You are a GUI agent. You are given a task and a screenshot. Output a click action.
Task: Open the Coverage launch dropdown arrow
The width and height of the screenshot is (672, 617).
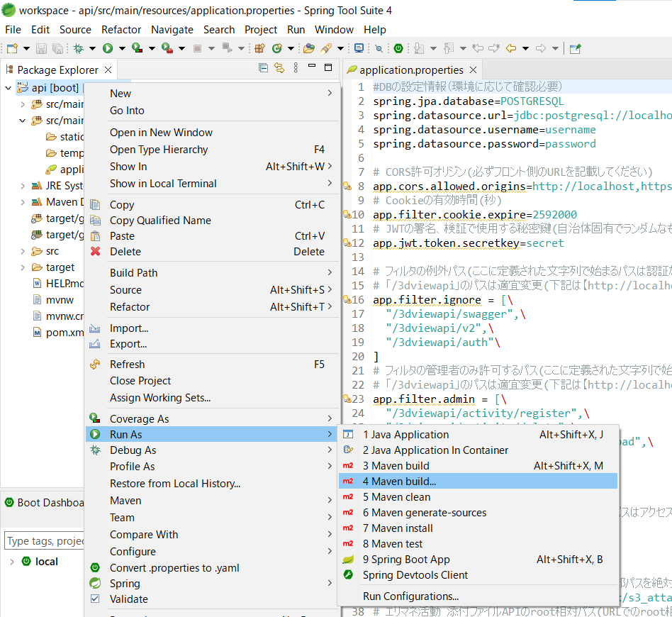(x=152, y=48)
